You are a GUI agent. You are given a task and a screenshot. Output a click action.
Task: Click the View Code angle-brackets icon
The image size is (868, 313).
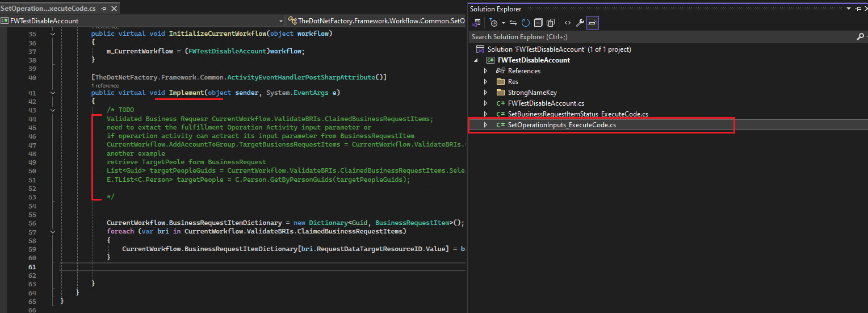(x=568, y=23)
